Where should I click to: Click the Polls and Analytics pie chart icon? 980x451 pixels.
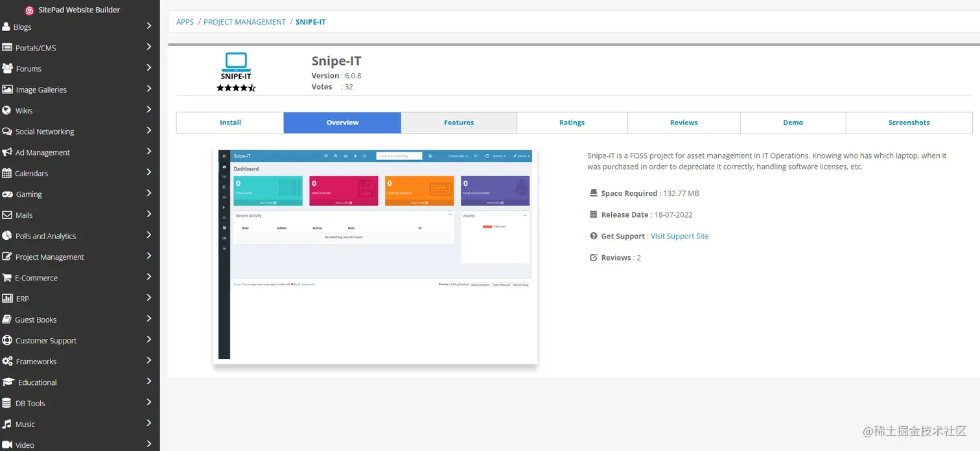click(7, 236)
